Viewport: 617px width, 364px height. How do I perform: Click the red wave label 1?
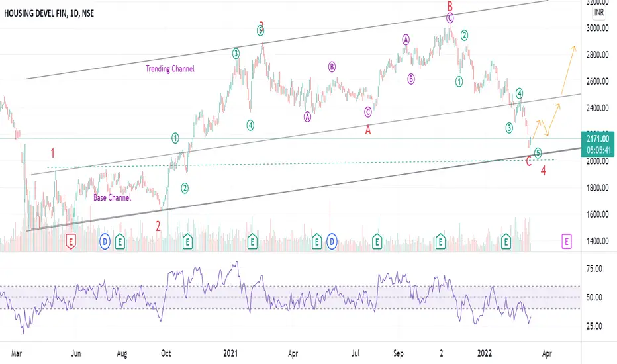pyautogui.click(x=53, y=153)
